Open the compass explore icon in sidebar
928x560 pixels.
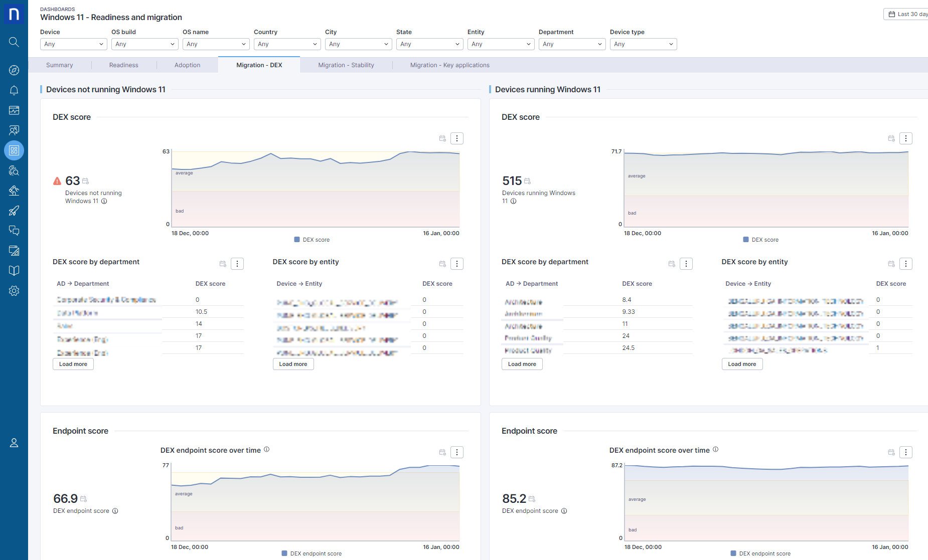[14, 70]
